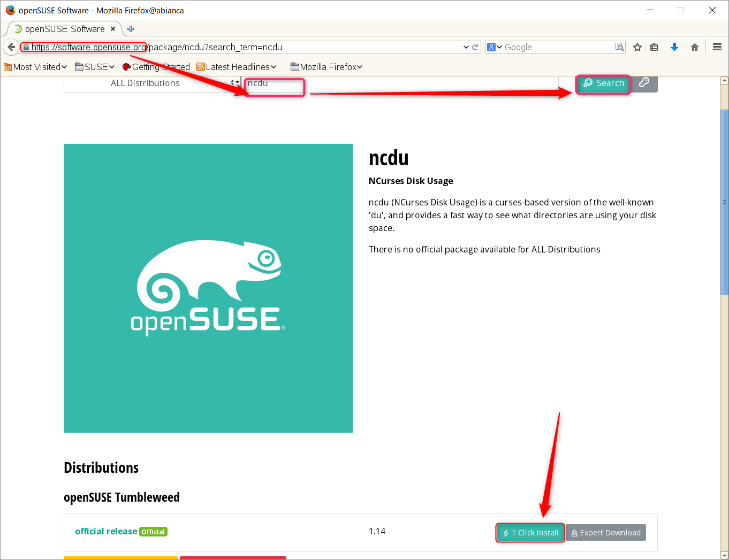Screen dimensions: 729x560
Task: Click the reload page icon in URL bar
Action: 475,47
